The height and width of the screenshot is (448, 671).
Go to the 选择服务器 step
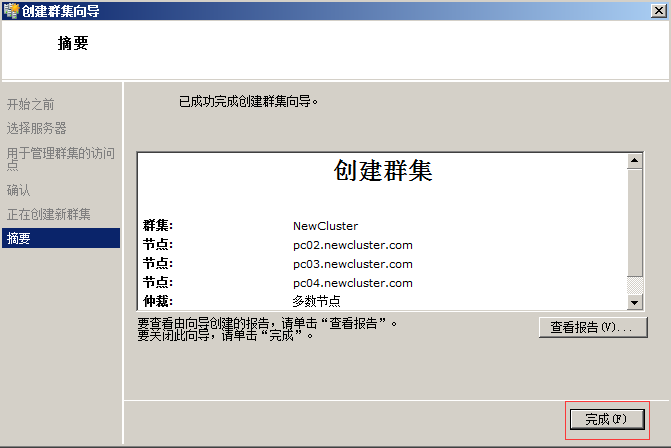click(x=37, y=128)
